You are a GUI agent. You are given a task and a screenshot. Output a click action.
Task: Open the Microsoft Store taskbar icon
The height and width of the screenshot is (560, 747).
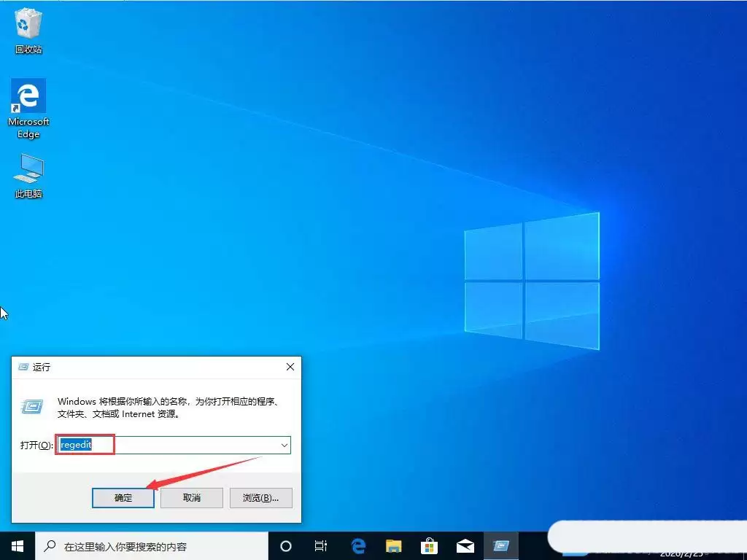429,545
